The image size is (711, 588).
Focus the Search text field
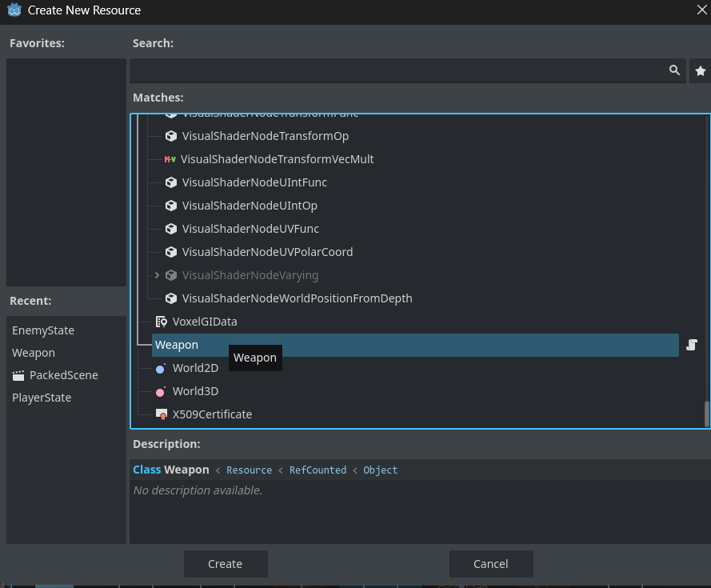[x=400, y=71]
